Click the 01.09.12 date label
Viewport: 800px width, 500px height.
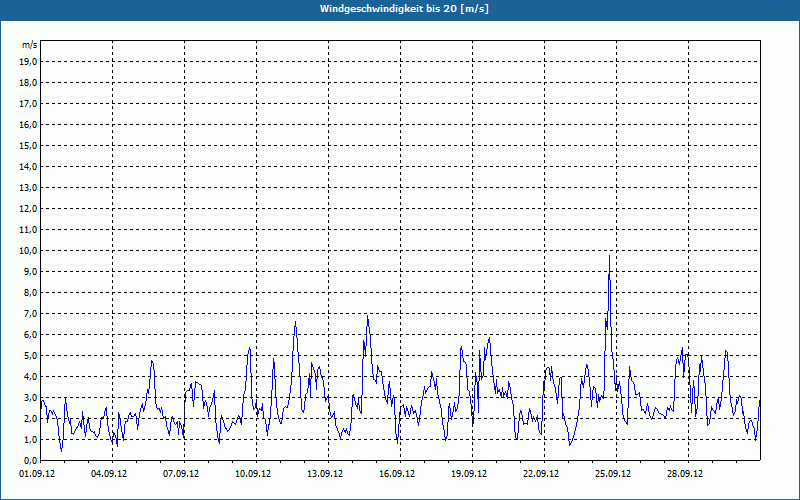pos(37,473)
